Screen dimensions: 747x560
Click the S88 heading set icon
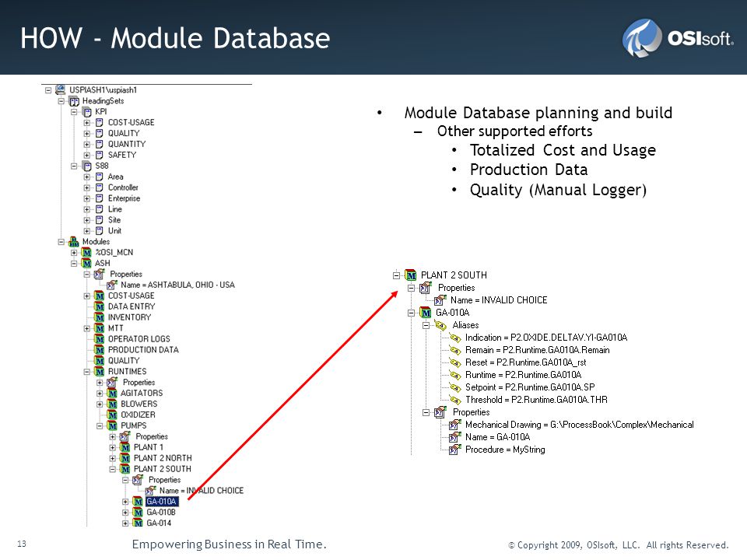coord(86,166)
